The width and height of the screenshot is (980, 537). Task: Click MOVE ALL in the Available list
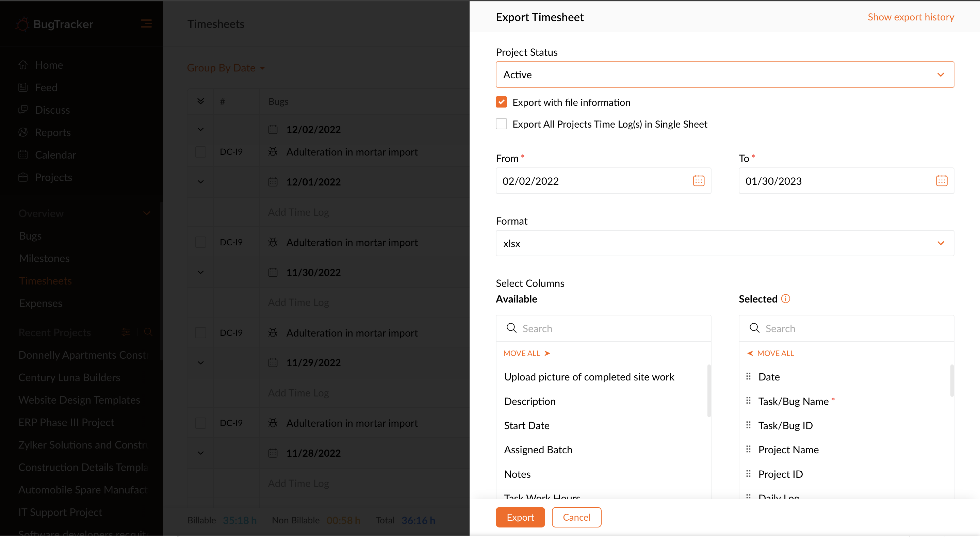point(527,353)
